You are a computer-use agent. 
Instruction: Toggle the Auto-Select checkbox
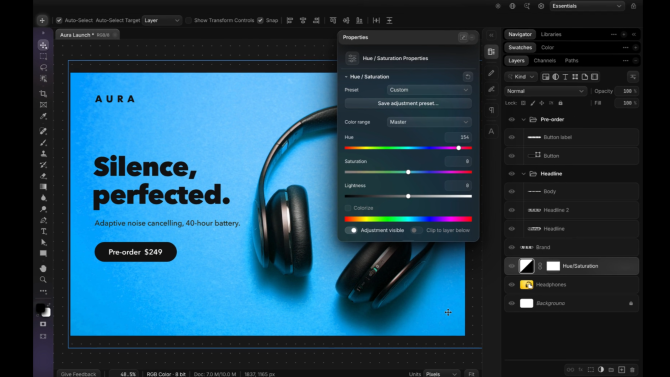[x=59, y=21]
